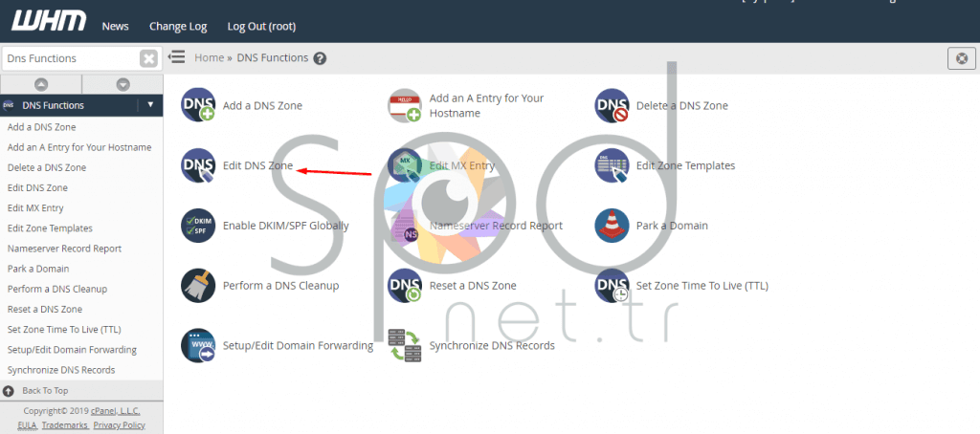The height and width of the screenshot is (434, 980).
Task: Select Nameserver Record Report in sidebar
Action: [x=64, y=249]
